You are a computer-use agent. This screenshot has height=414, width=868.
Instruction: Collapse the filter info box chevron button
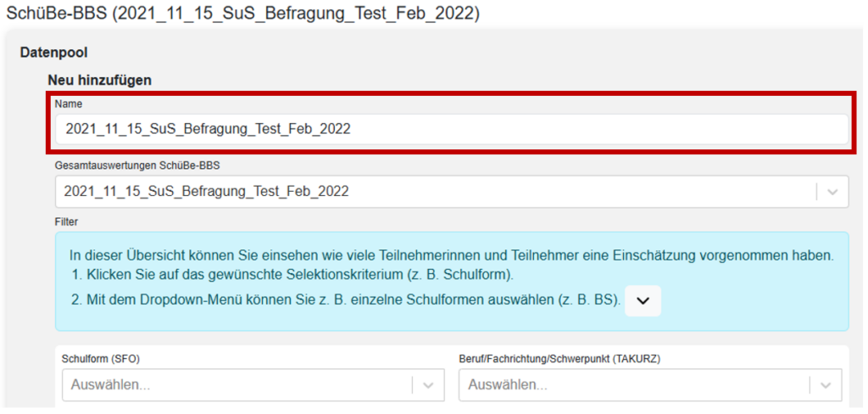click(643, 300)
